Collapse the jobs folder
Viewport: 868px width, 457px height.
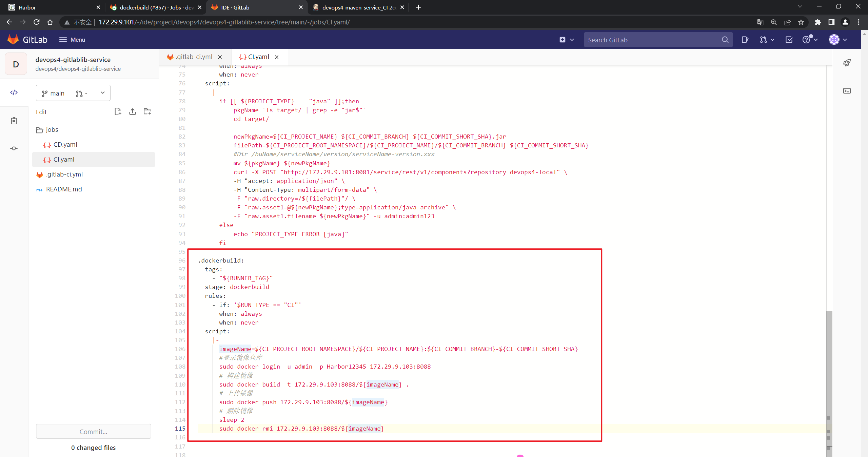pos(47,130)
